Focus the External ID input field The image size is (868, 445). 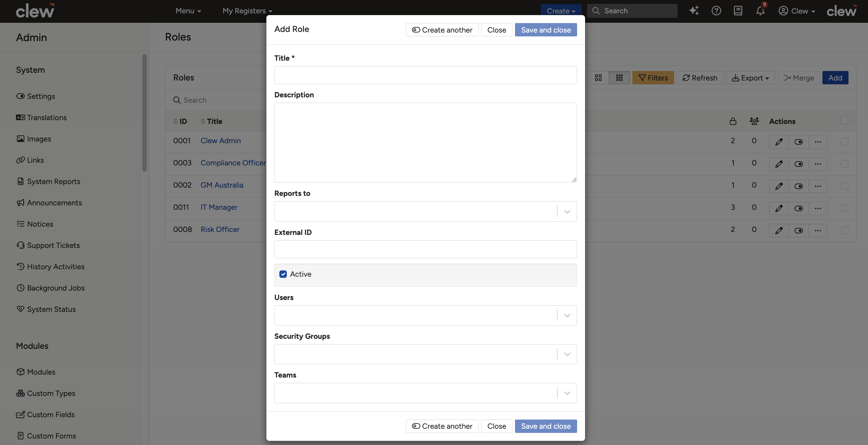425,249
